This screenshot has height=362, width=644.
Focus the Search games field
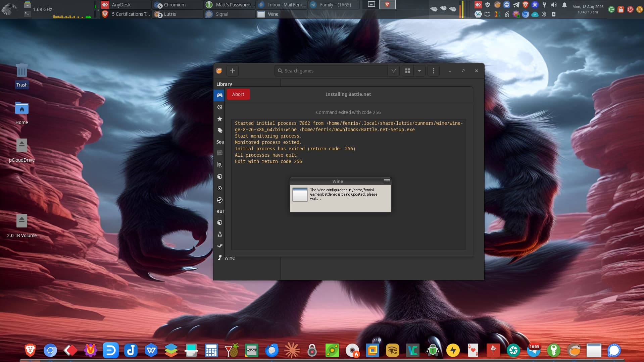click(331, 71)
